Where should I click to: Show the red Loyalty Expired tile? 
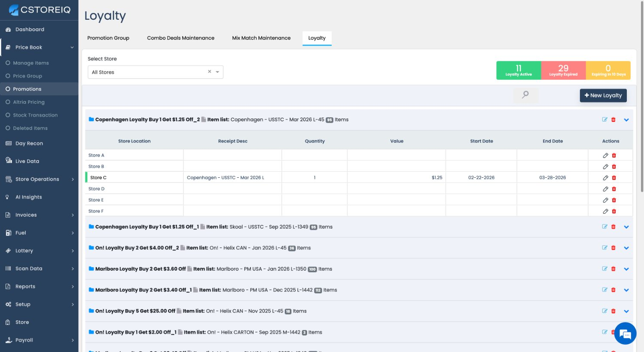point(563,70)
